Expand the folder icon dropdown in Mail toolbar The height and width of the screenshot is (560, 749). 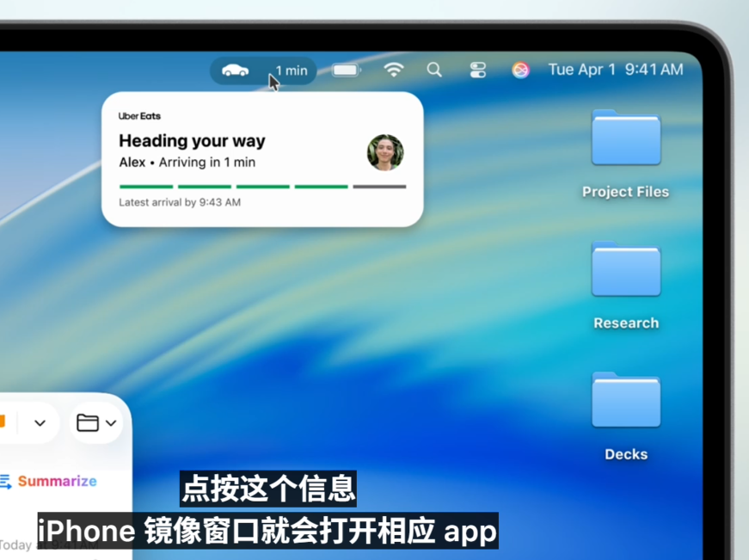tap(96, 423)
